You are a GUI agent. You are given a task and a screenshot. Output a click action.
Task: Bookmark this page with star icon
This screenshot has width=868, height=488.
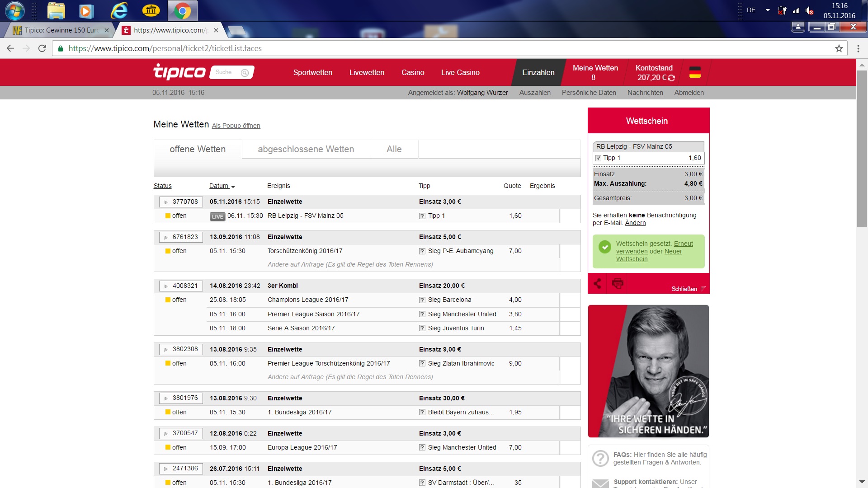coord(839,48)
